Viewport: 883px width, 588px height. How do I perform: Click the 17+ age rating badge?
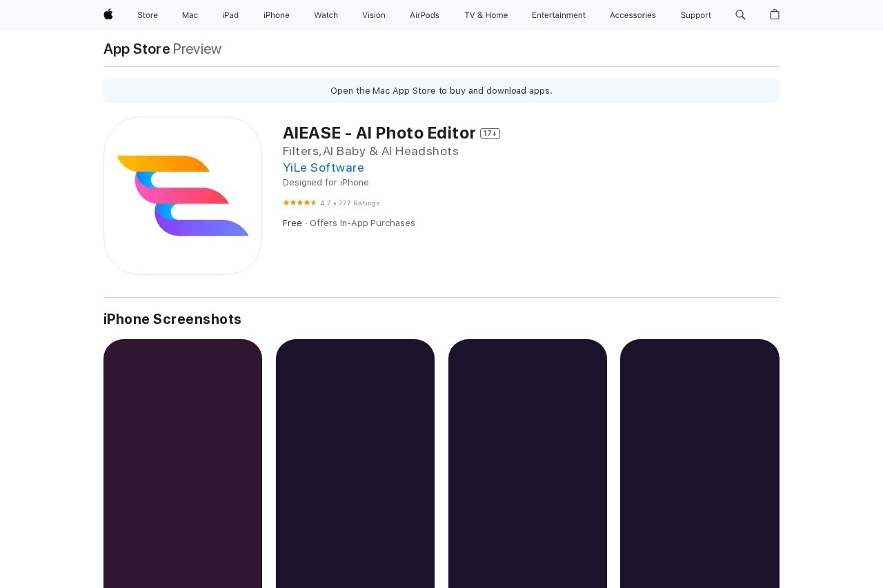490,133
